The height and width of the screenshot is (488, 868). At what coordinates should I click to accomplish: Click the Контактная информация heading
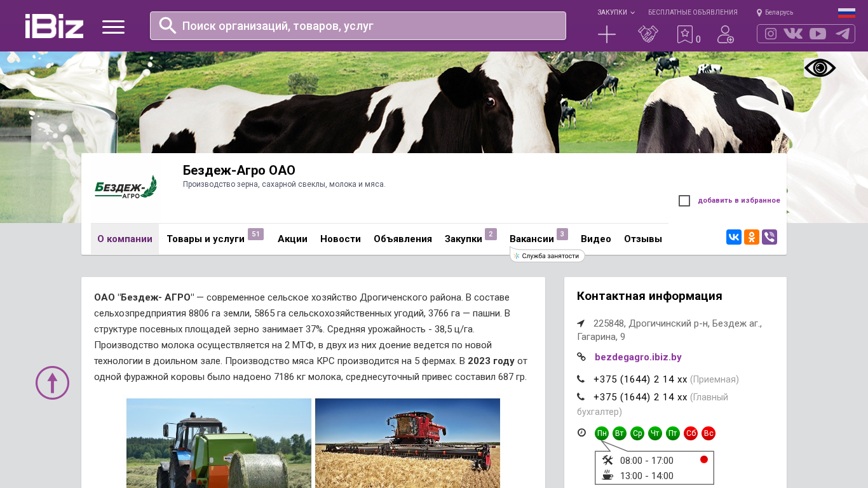pos(649,296)
